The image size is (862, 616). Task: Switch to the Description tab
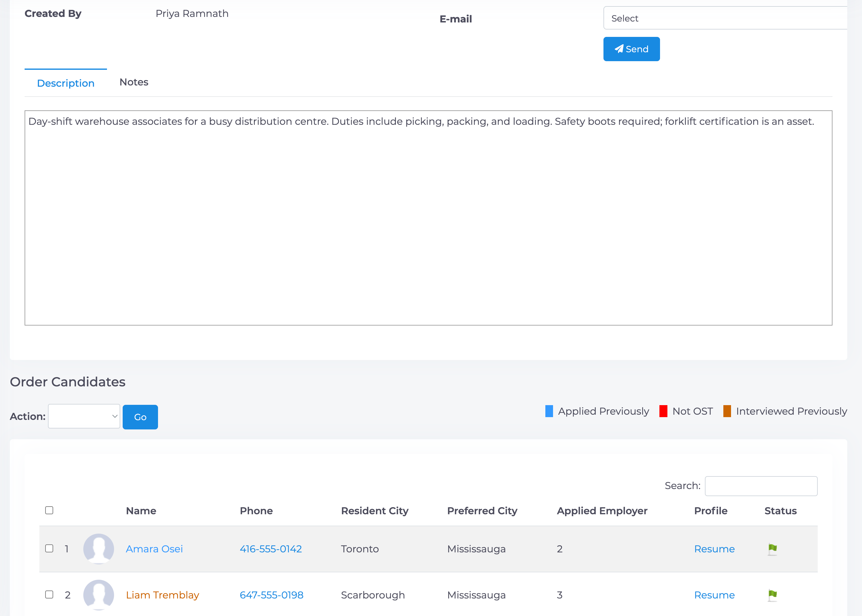pos(65,83)
